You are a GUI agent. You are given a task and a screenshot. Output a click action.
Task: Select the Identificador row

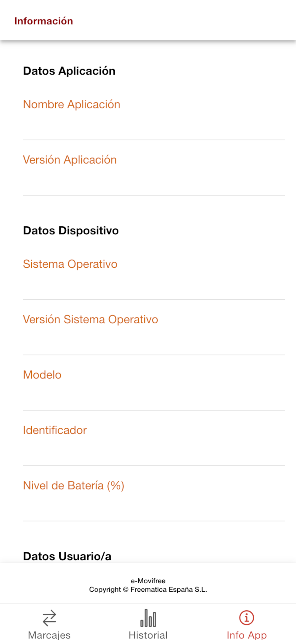tap(154, 438)
